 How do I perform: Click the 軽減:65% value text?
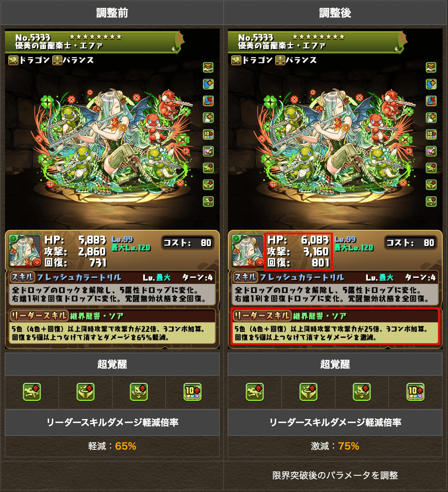coord(112,446)
